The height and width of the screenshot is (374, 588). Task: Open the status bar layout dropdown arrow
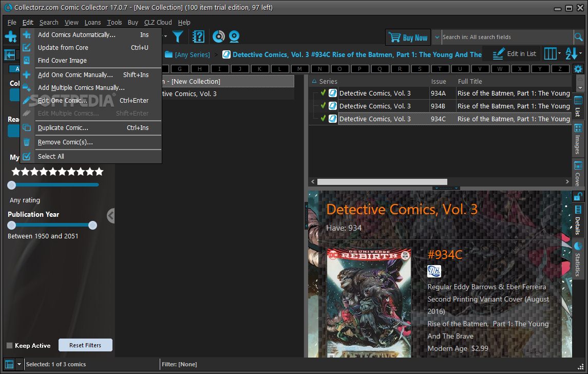tap(19, 364)
